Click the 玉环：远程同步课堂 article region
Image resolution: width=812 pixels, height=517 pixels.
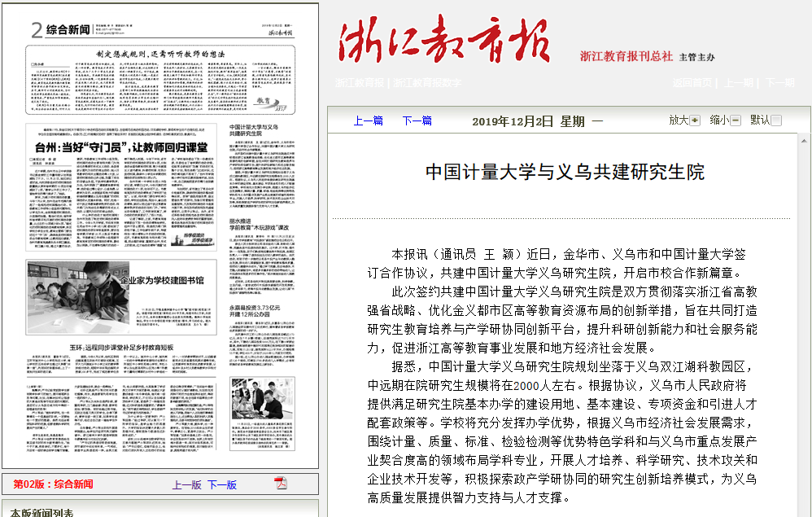121,348
